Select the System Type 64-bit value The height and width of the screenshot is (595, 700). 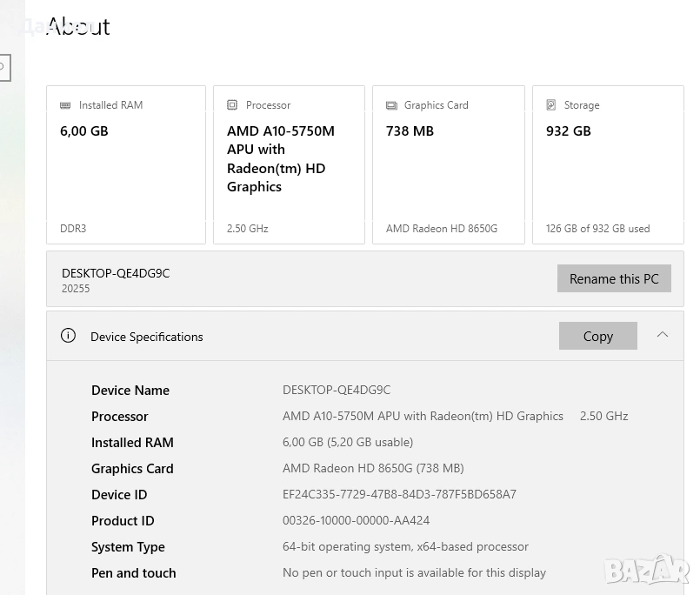(405, 546)
